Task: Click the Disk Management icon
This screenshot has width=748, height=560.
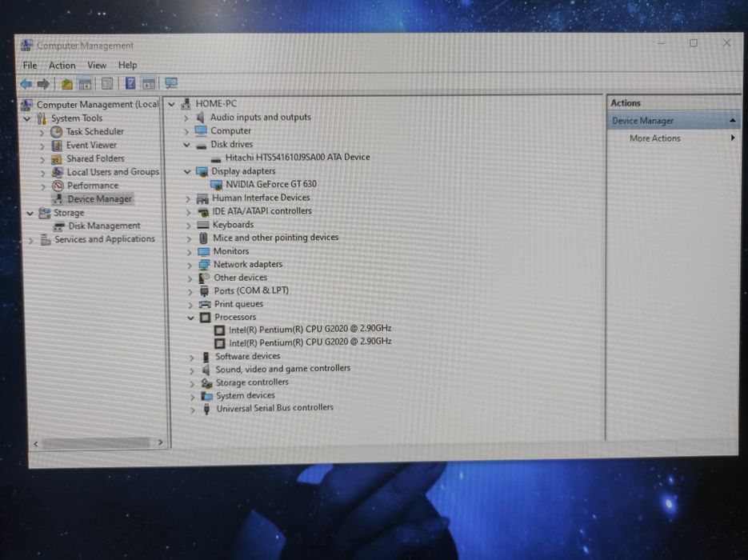Action: tap(59, 226)
